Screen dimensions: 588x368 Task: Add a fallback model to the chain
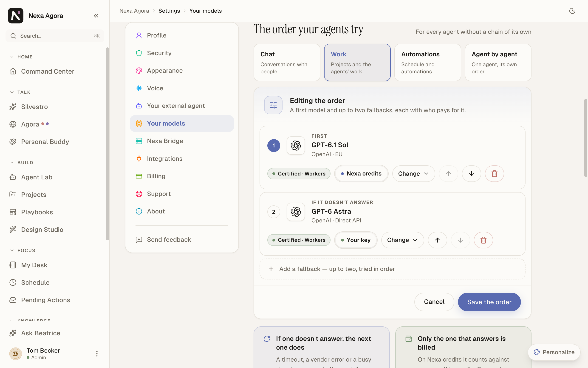[392, 269]
